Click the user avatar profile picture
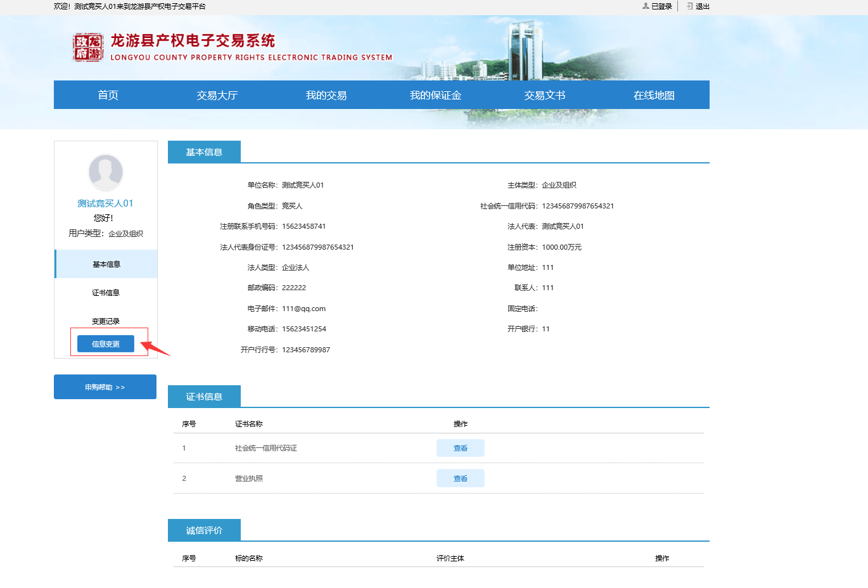 tap(106, 172)
